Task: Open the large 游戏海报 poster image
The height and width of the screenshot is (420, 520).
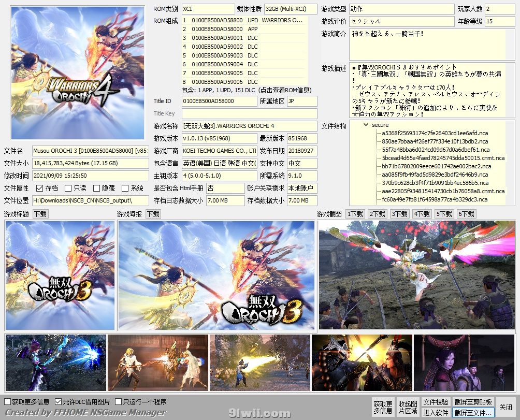Action: coord(216,276)
